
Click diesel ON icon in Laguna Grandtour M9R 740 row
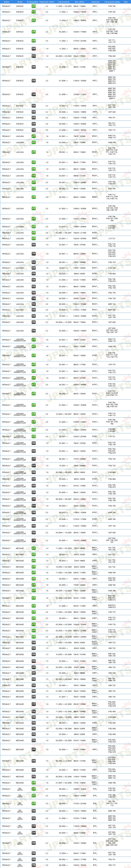tap(34, 512)
